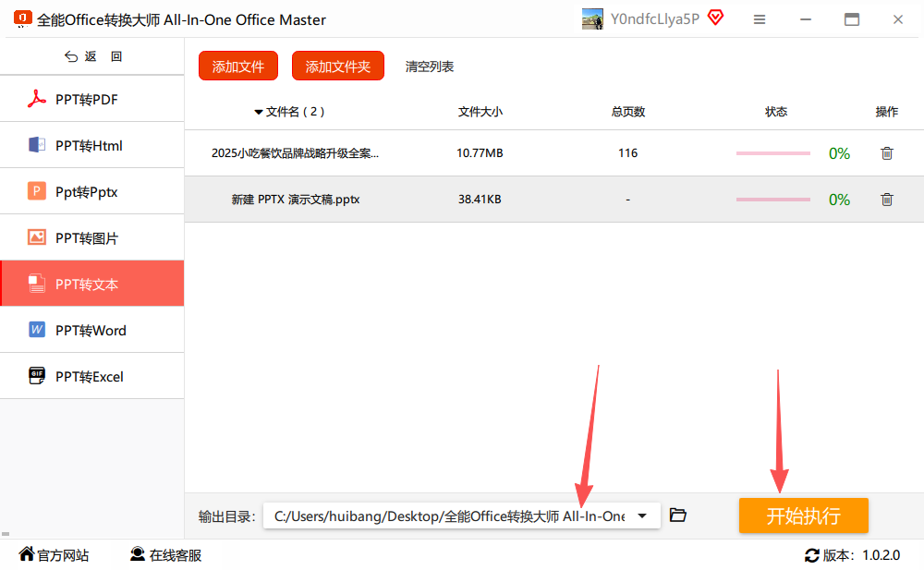Click the red VIP diamond badge
Viewport: 924px width, 570px height.
(x=715, y=18)
